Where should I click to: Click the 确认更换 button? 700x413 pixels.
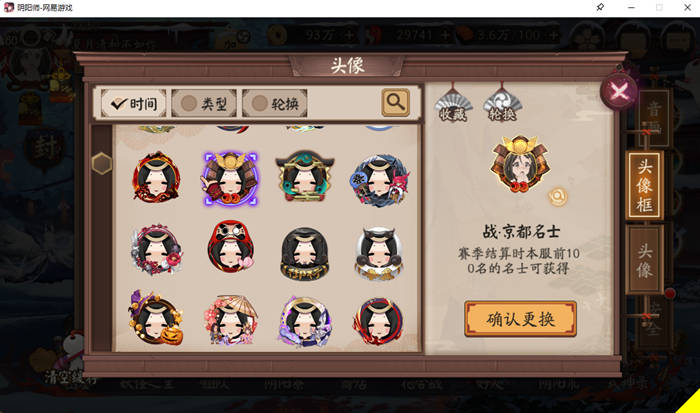tap(521, 319)
